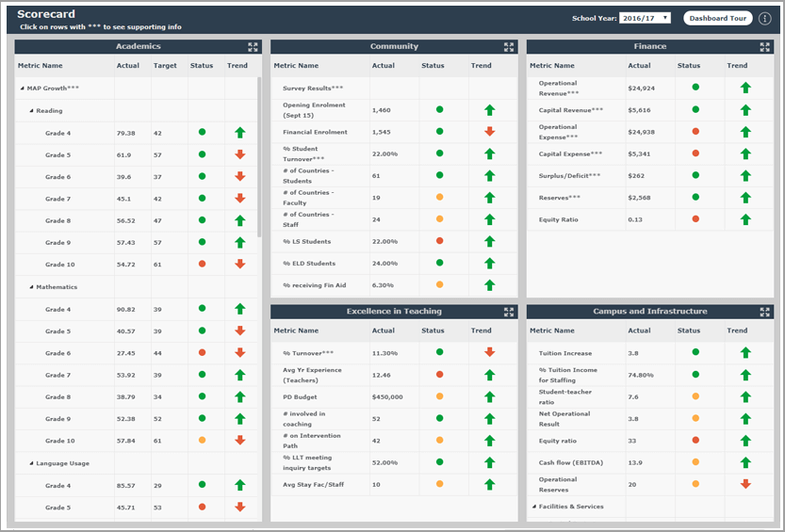Expand the Finance panel
785x532 pixels.
point(764,47)
